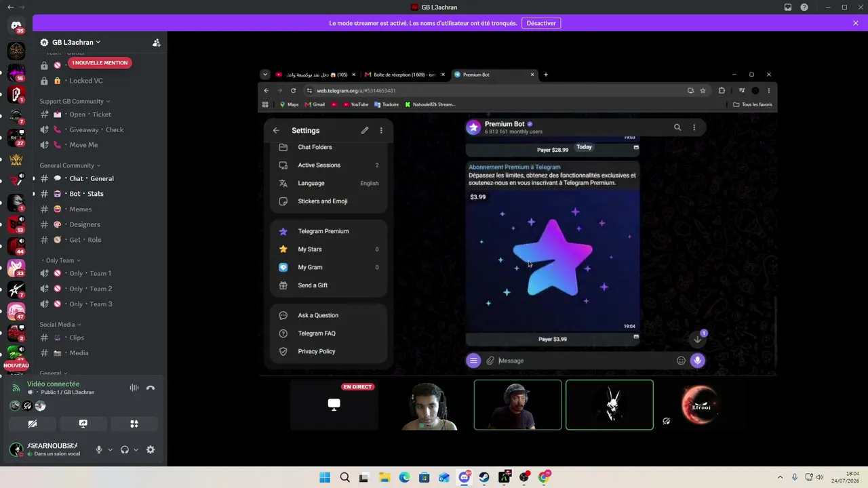Open Discord direct messages home icon
868x488 pixels.
pyautogui.click(x=16, y=25)
